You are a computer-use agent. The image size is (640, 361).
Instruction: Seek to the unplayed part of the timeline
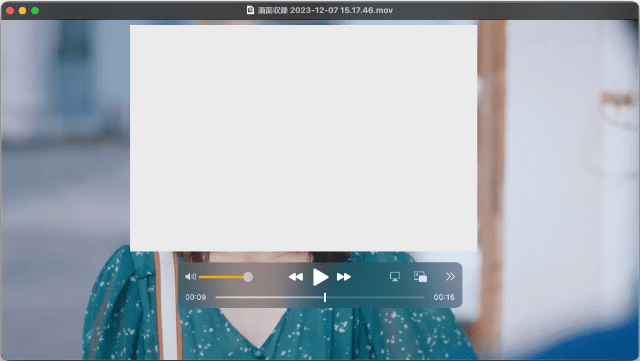click(375, 297)
